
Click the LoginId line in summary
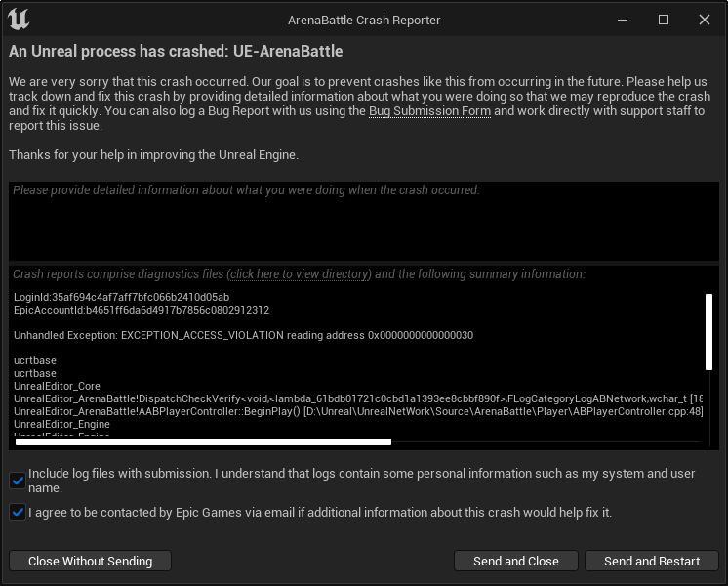(x=122, y=297)
